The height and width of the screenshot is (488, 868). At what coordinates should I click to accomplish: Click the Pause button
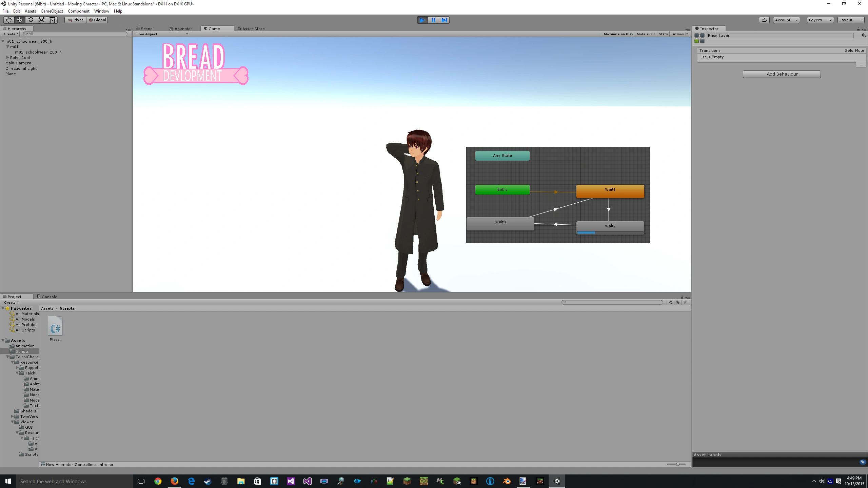point(433,20)
